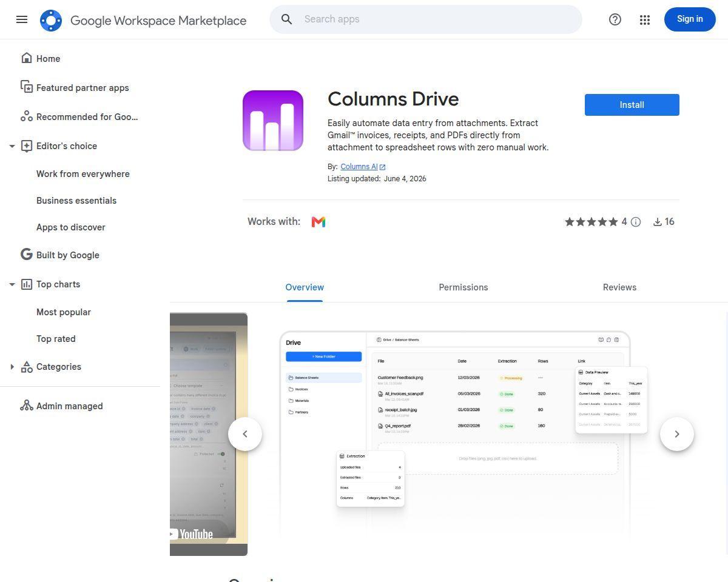Screen dimensions: 728x582
Task: Click the Top charts bar icon
Action: (x=27, y=284)
